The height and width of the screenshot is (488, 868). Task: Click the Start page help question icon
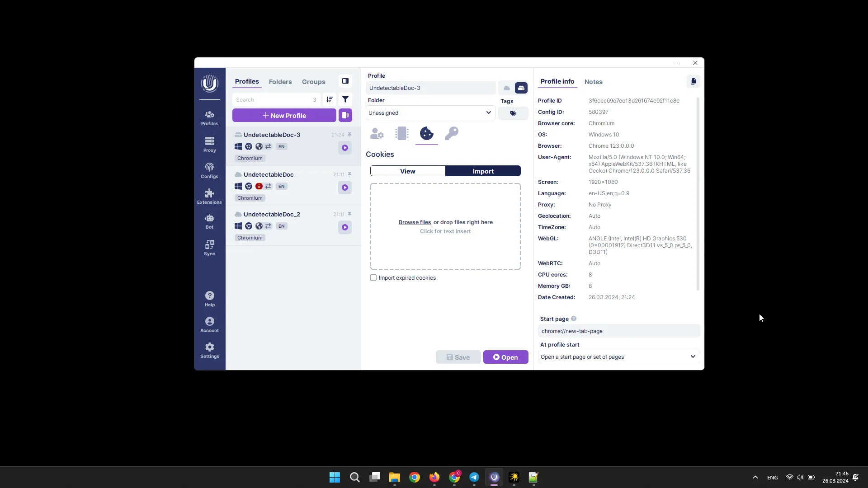click(574, 319)
